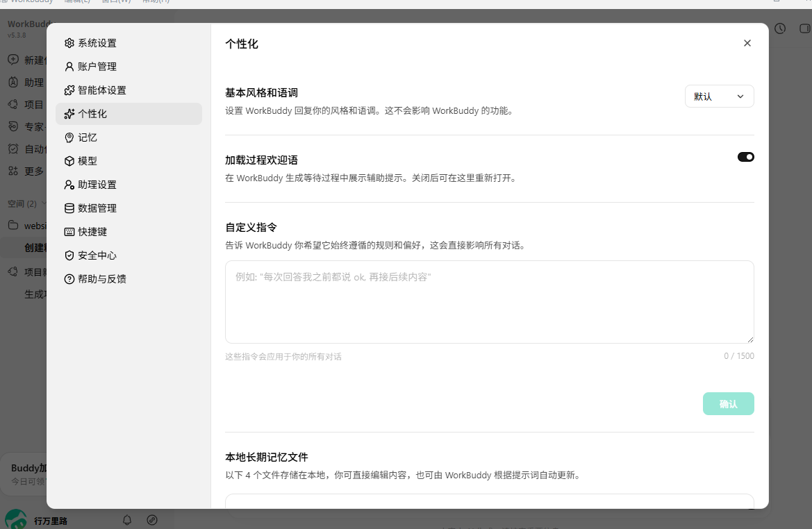
Task: Close the 个性化 settings dialog
Action: [747, 43]
